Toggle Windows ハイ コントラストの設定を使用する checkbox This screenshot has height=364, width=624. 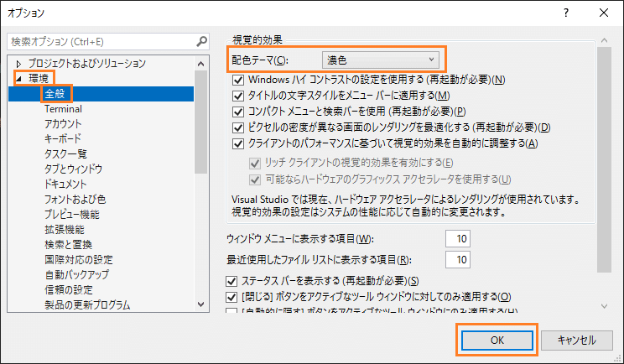click(238, 80)
